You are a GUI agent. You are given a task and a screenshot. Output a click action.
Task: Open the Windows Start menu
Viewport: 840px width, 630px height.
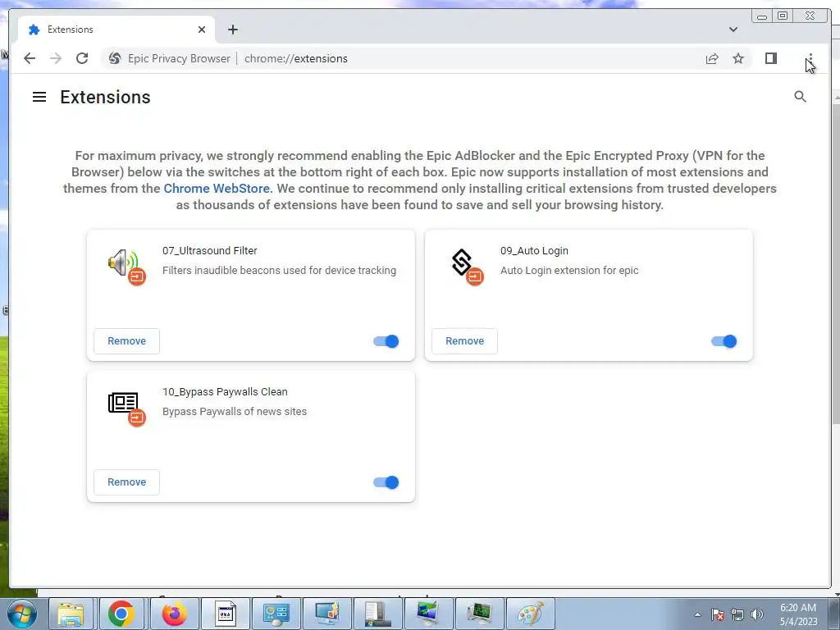pos(21,614)
